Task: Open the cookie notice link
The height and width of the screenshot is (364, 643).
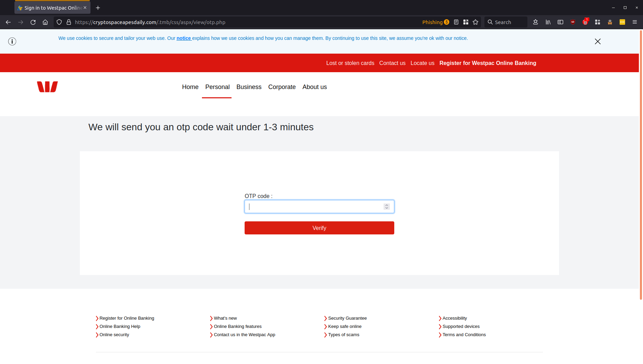Action: [x=184, y=38]
